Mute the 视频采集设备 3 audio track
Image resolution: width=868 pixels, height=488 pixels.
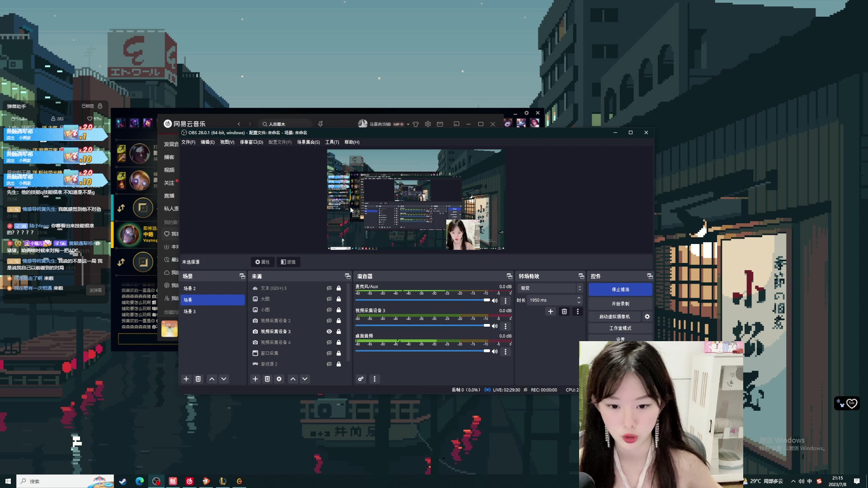click(495, 326)
